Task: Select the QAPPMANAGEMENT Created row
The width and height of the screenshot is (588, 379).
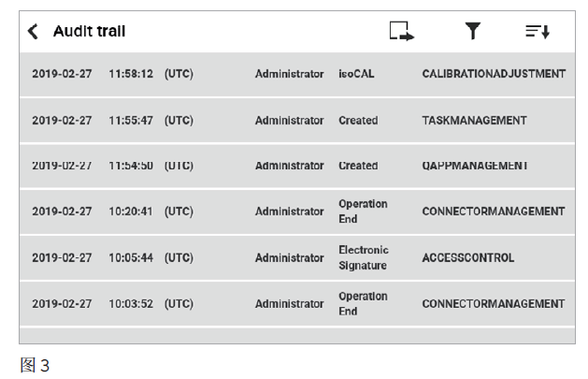Action: (297, 167)
